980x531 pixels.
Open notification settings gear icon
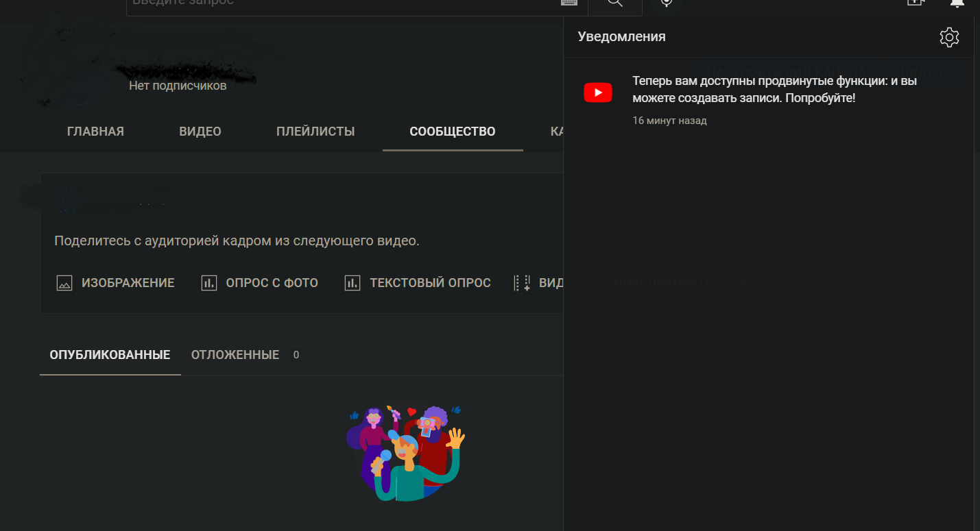(949, 38)
